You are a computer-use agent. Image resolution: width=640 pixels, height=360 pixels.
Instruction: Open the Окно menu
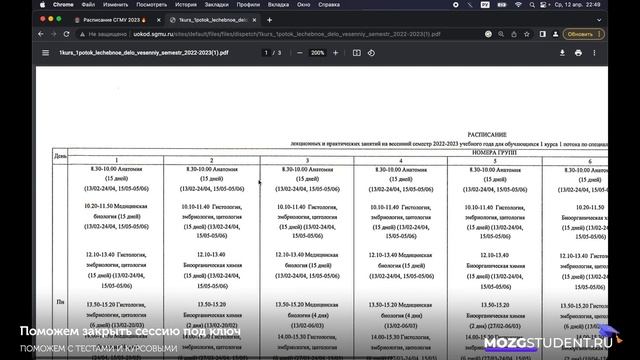[304, 5]
